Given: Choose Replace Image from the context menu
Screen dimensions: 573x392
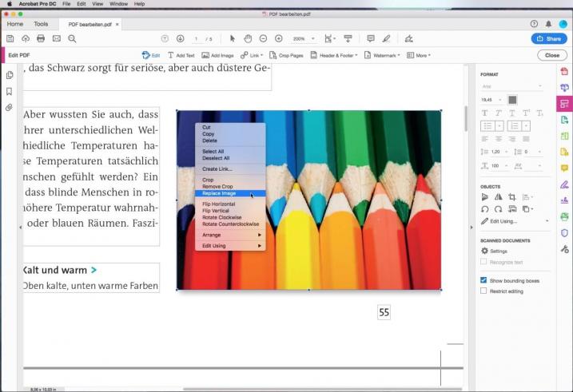Looking at the screenshot, I should [x=219, y=193].
